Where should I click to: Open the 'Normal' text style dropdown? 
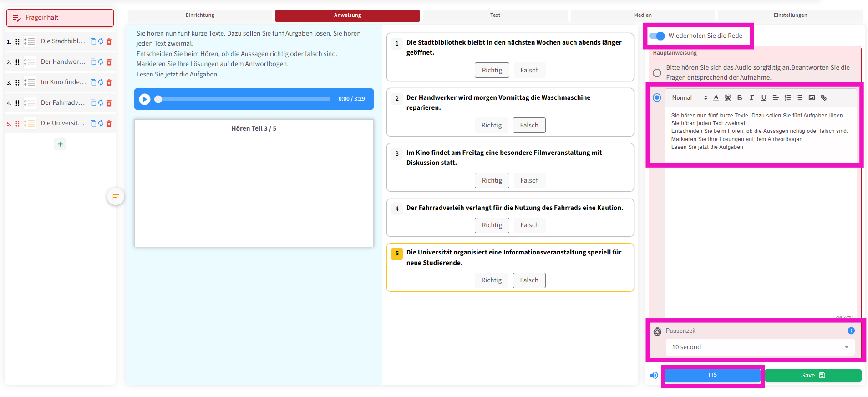689,98
